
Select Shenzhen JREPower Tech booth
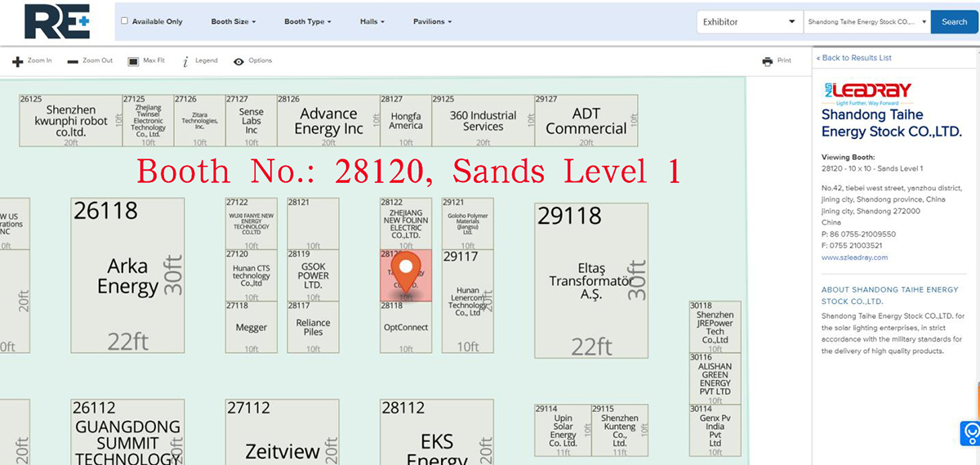[715, 327]
